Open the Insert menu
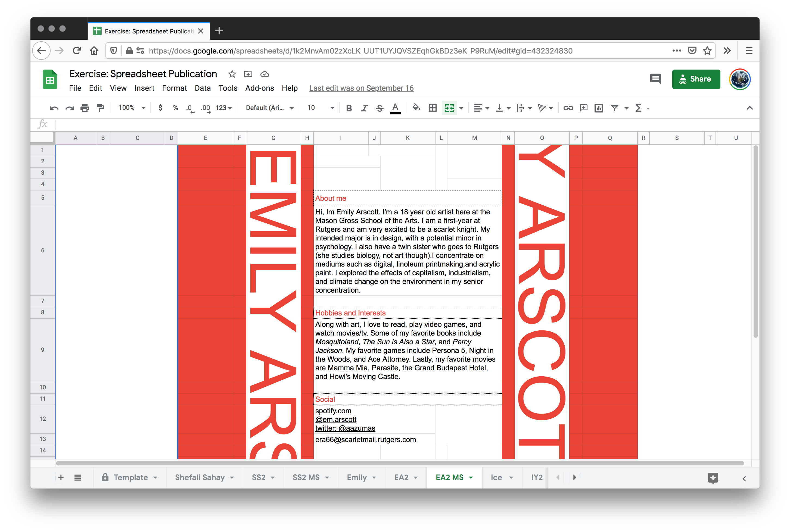The width and height of the screenshot is (790, 532). click(x=144, y=88)
